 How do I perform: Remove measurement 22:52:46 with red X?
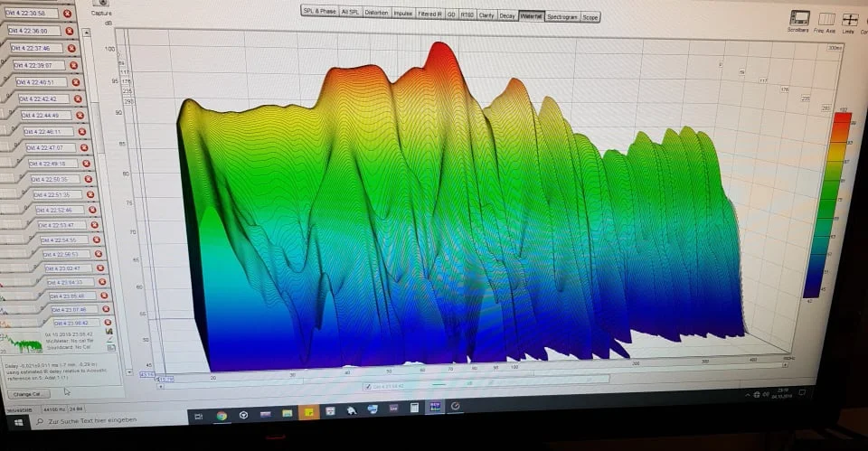92,210
